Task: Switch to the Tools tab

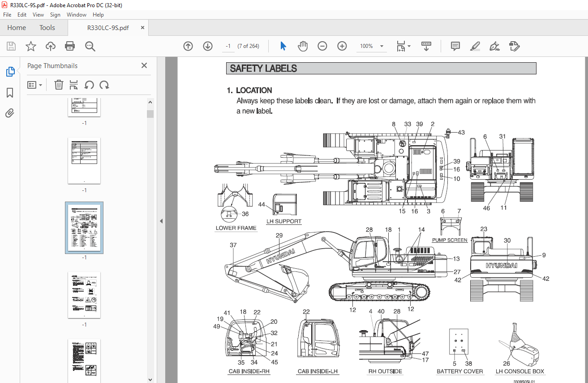Action: (47, 28)
